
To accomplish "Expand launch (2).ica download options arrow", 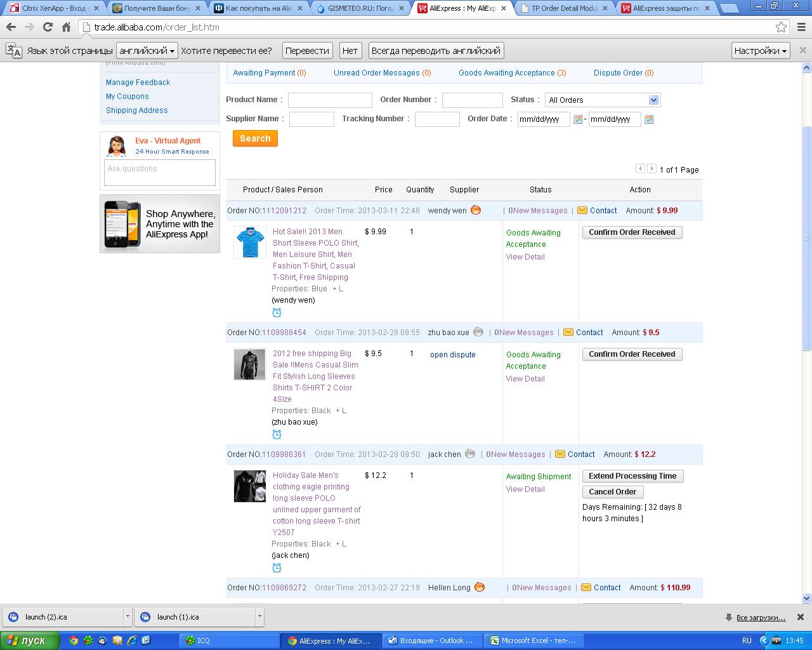I will coord(128,616).
